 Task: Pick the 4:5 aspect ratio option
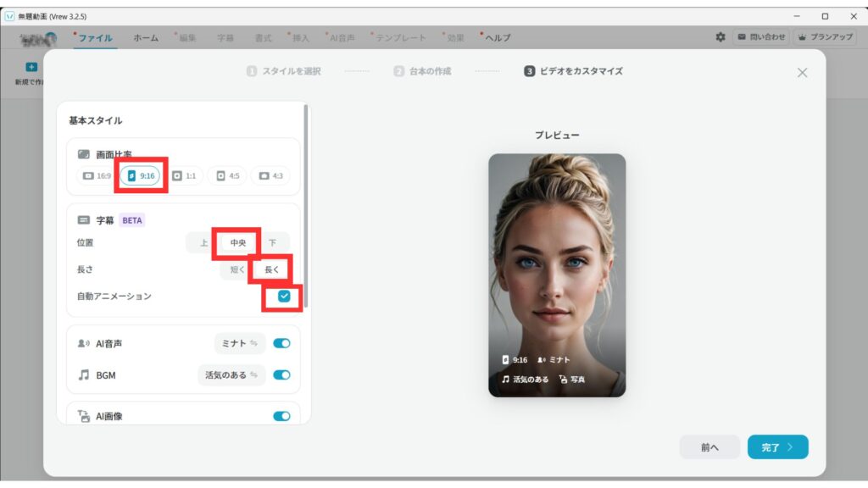(x=226, y=175)
